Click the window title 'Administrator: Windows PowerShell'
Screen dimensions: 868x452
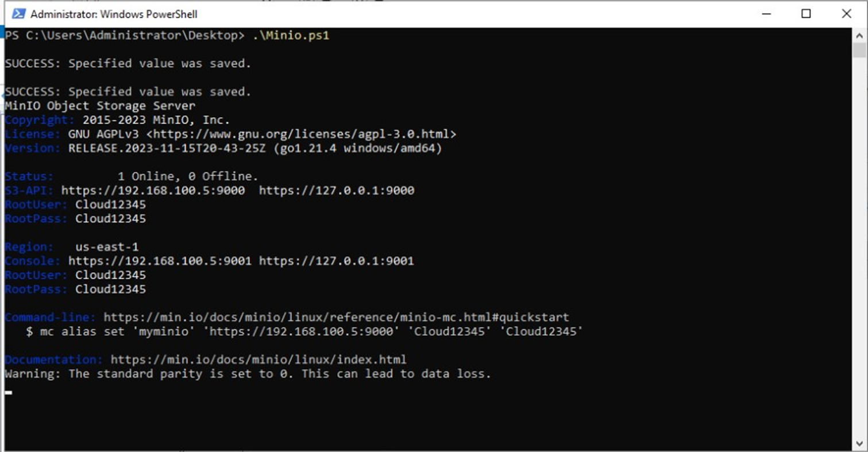[x=114, y=14]
